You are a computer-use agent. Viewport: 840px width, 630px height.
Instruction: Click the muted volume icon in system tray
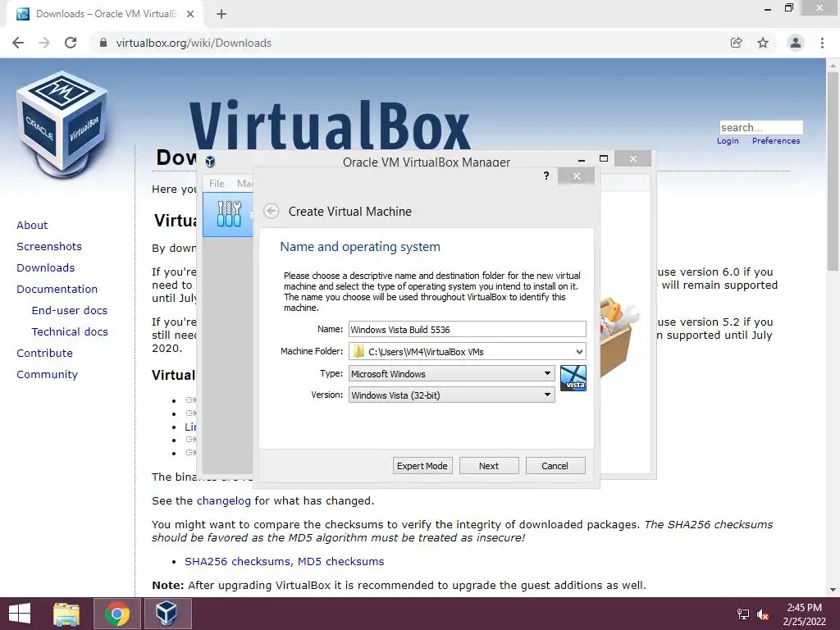tap(763, 614)
